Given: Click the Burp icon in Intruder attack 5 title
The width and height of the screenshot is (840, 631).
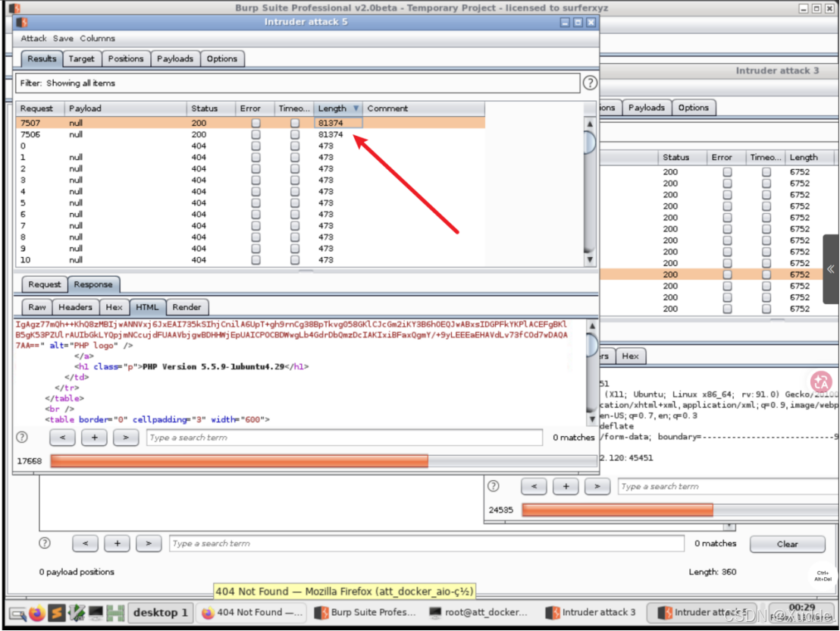Looking at the screenshot, I should click(x=21, y=22).
